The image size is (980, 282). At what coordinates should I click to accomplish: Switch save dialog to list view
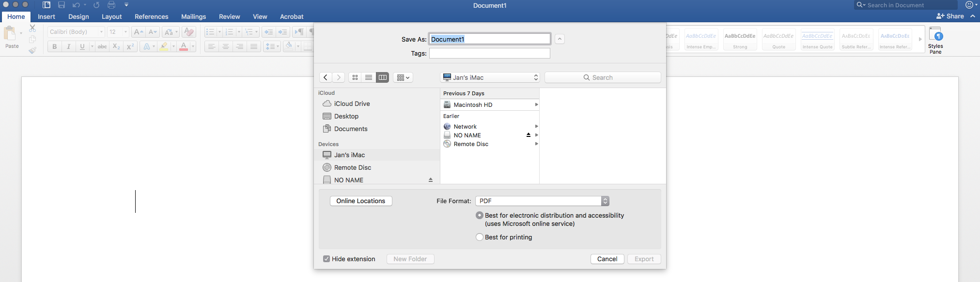369,77
